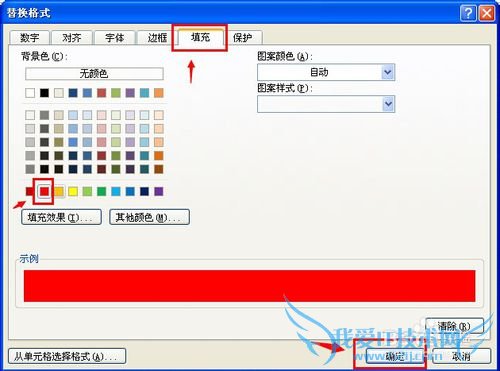Confirm with the 确定 button
The height and width of the screenshot is (371, 500).
pos(395,356)
